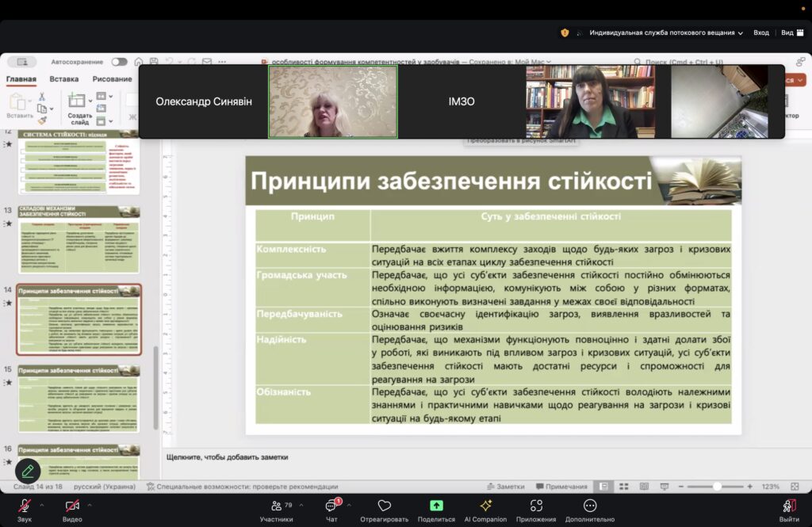Expand caret beside Участники count
This screenshot has height=527, width=812.
[x=301, y=506]
